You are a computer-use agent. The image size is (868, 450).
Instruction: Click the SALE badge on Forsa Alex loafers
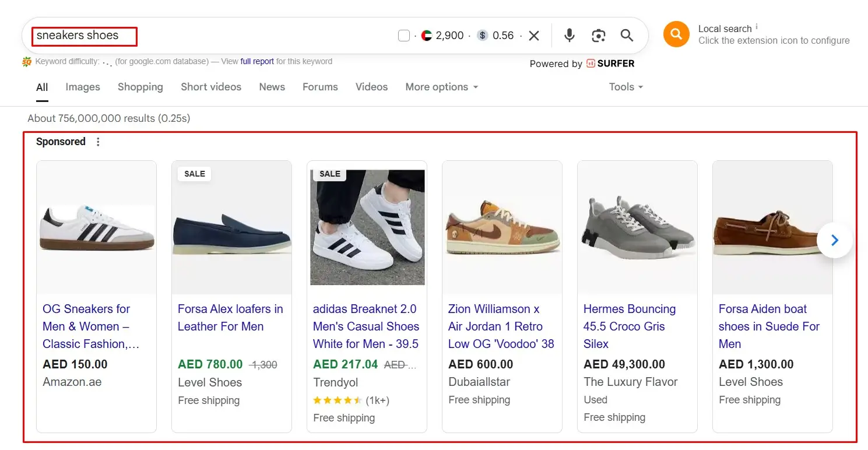[195, 174]
